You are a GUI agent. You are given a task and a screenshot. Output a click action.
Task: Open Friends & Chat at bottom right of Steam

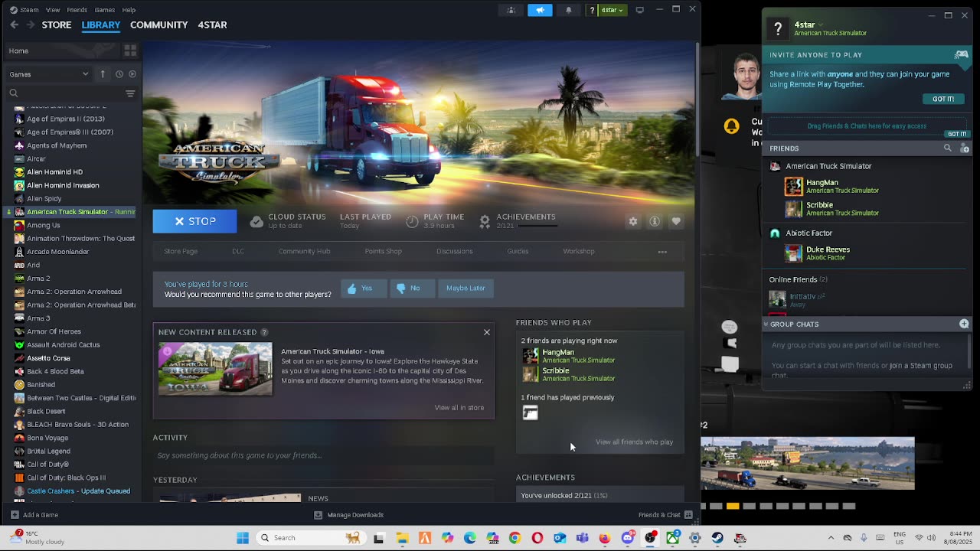click(x=665, y=515)
